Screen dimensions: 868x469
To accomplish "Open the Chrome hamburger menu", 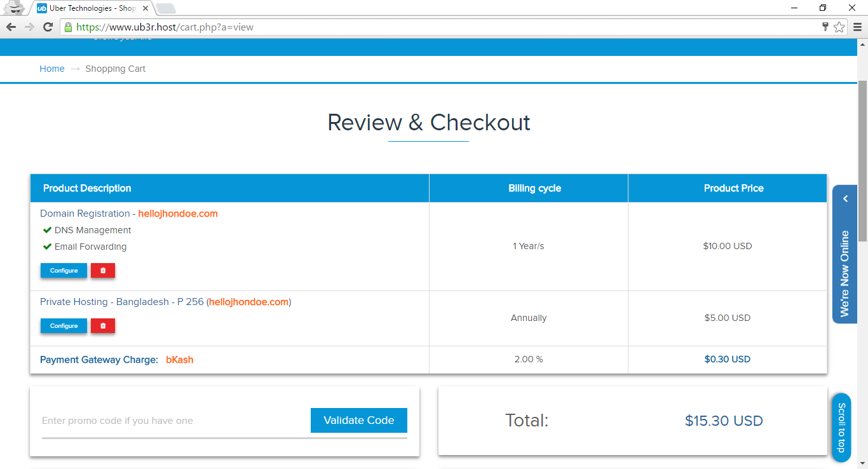I will point(857,27).
